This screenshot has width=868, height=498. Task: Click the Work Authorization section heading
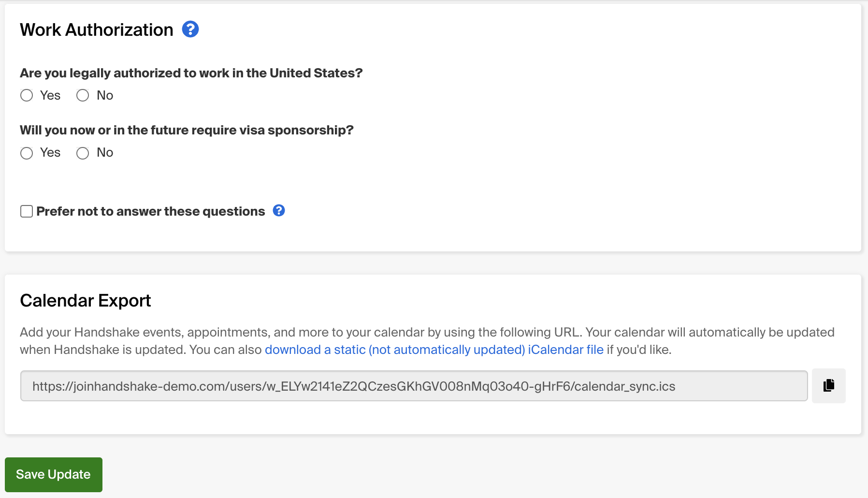click(x=97, y=30)
